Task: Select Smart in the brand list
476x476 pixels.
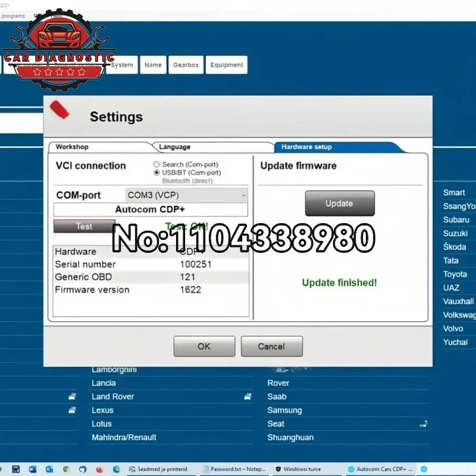Action: pos(454,192)
